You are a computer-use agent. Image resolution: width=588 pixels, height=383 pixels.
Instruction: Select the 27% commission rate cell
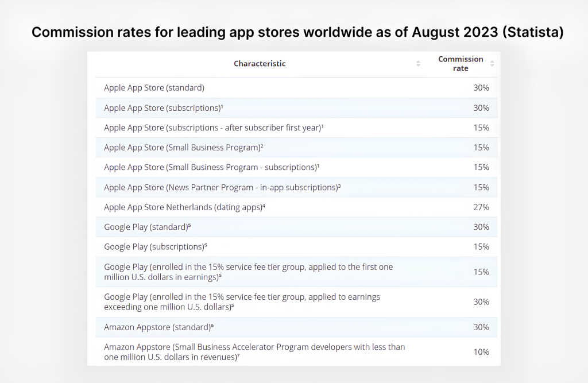pos(481,207)
